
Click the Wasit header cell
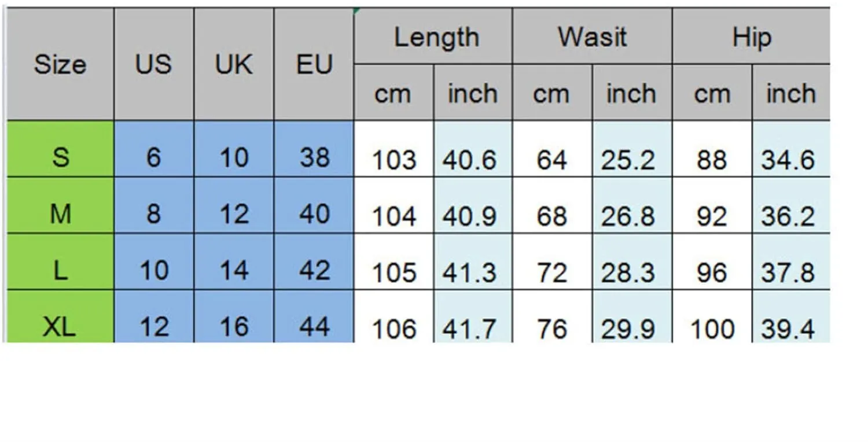pyautogui.click(x=593, y=36)
